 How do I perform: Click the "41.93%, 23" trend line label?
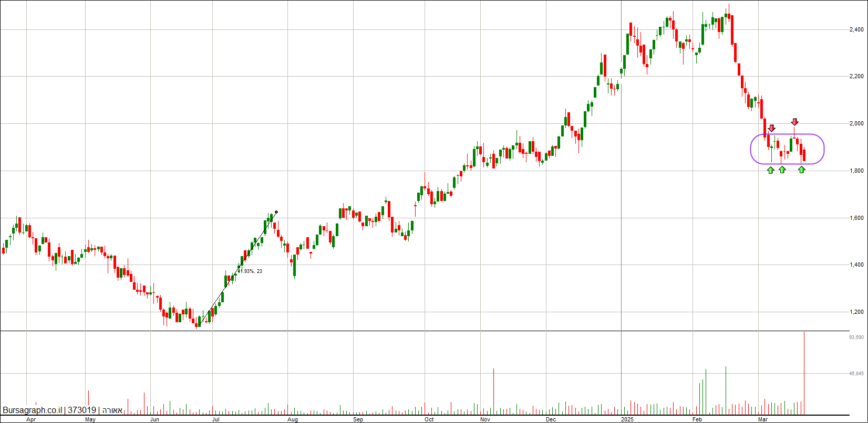pyautogui.click(x=250, y=271)
